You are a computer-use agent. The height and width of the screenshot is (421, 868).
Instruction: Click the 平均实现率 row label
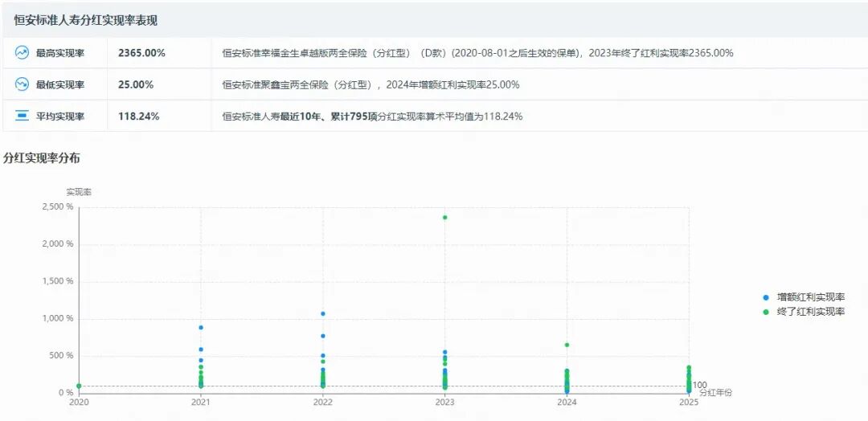coord(60,116)
